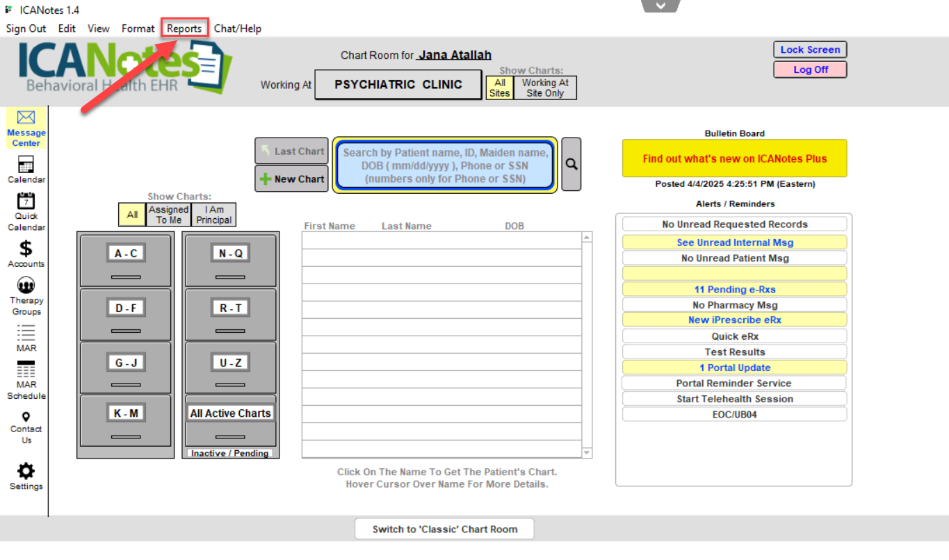The width and height of the screenshot is (949, 560).
Task: Open the A - C file drawer
Action: pos(126,261)
